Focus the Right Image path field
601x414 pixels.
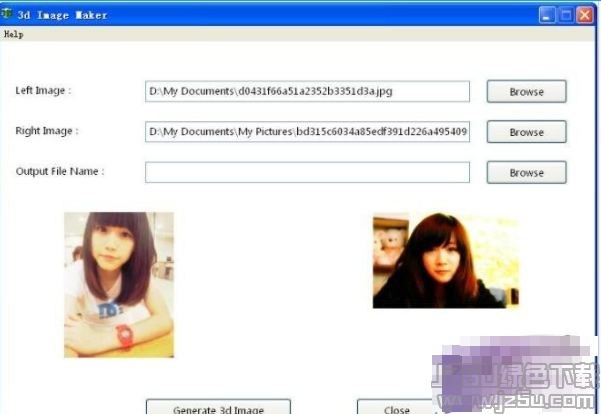click(307, 132)
